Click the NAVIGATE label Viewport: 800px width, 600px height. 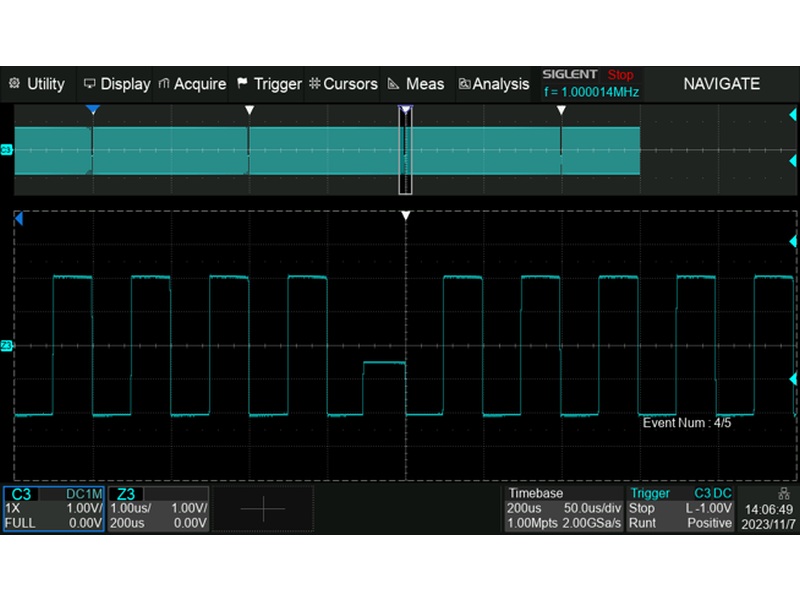tap(721, 84)
